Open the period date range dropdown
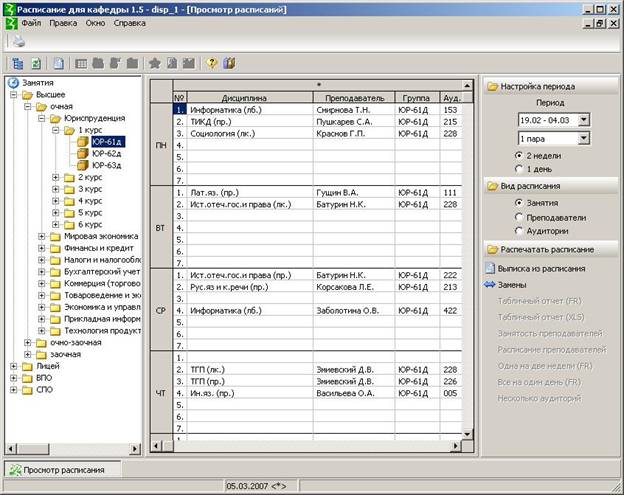This screenshot has height=495, width=624. [583, 120]
